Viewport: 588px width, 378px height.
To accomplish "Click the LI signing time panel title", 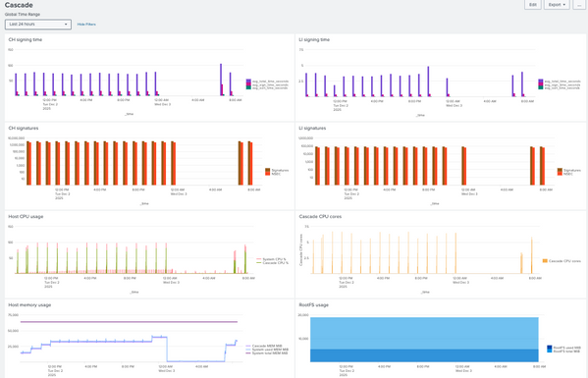I will [x=314, y=39].
